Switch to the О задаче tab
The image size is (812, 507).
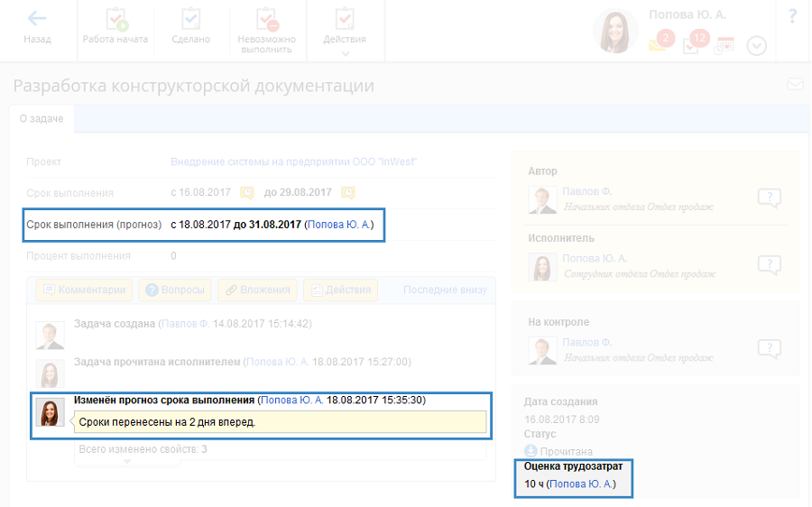42,118
